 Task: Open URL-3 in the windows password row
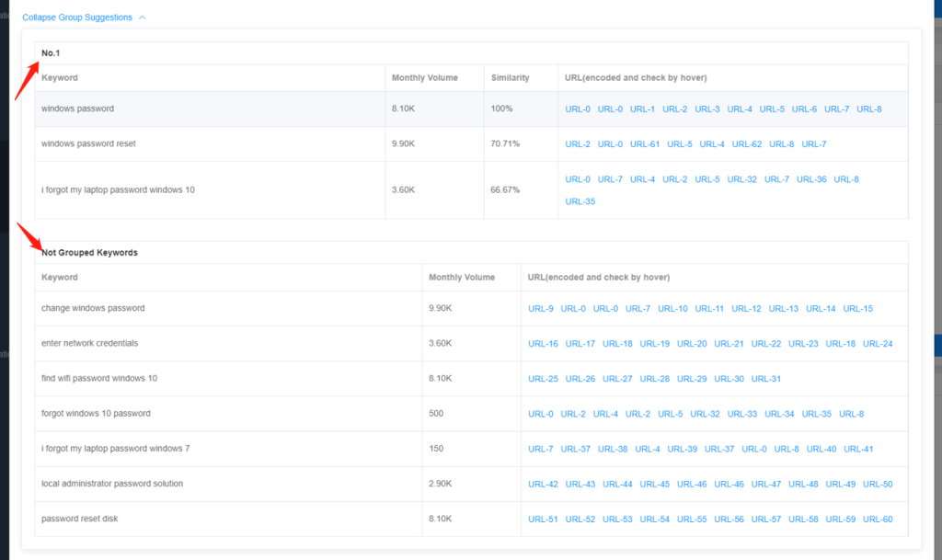pyautogui.click(x=707, y=109)
